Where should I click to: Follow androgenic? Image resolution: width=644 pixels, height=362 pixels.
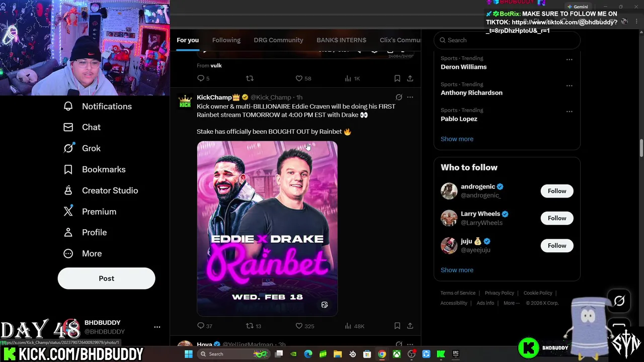click(556, 191)
